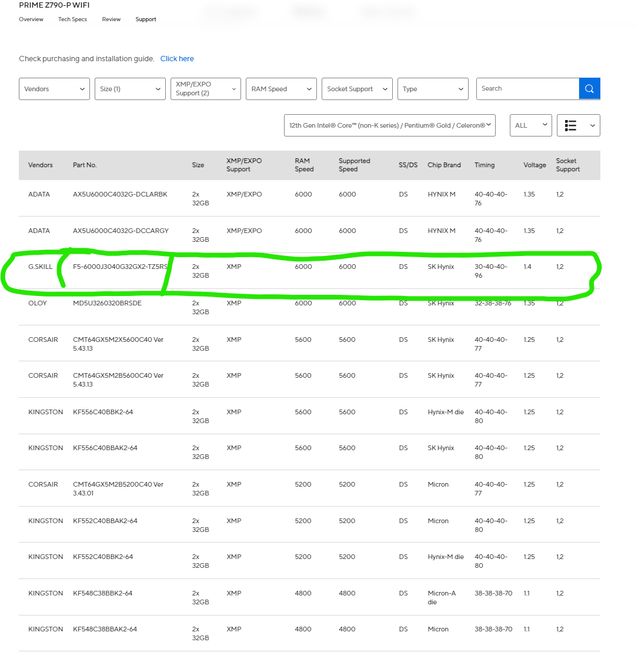The image size is (638, 672).
Task: Select part number AX5U6000C4032G-DCLARBK
Action: (x=120, y=194)
